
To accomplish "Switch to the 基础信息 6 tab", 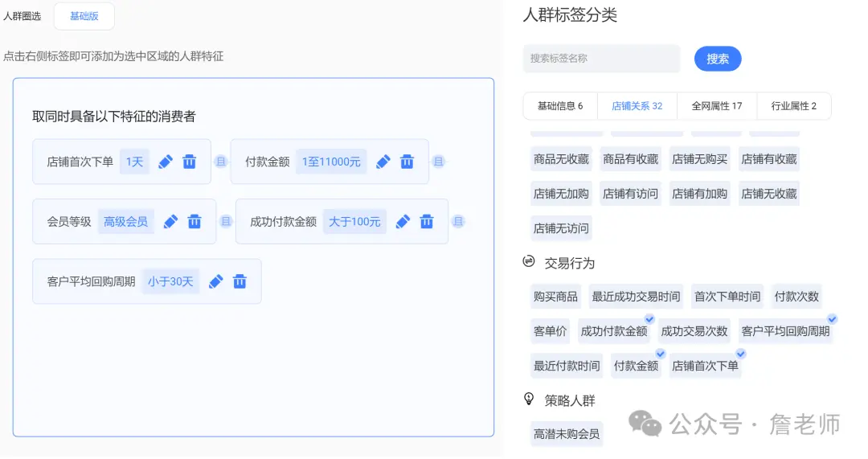I will (560, 106).
